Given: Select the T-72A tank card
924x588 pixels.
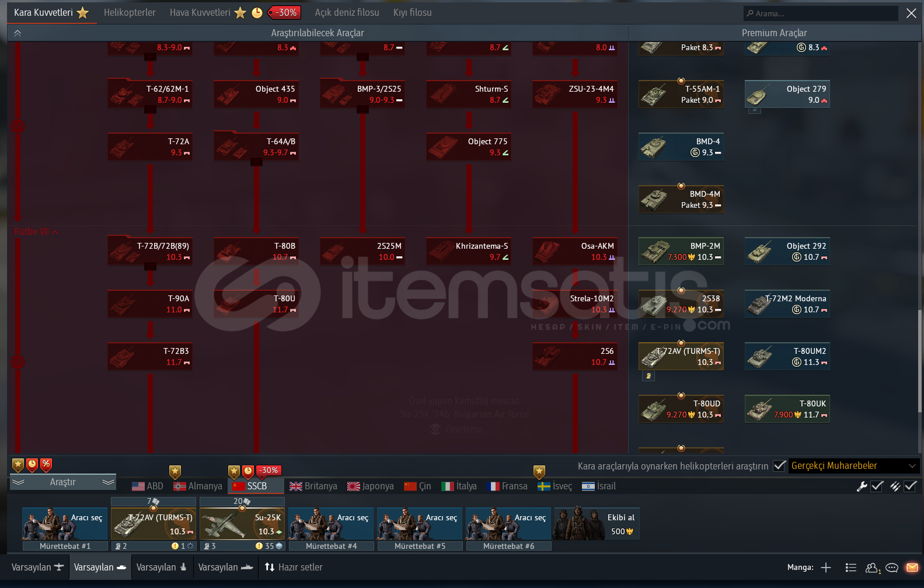Looking at the screenshot, I should (150, 147).
